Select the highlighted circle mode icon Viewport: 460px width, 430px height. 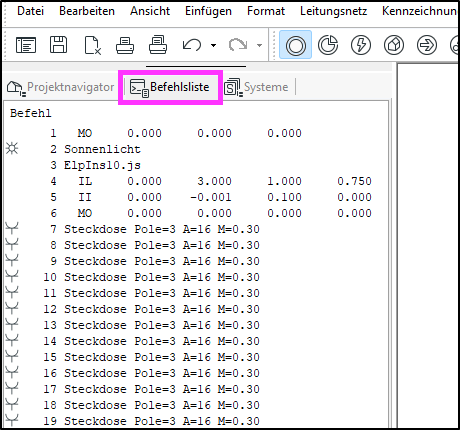[x=295, y=45]
